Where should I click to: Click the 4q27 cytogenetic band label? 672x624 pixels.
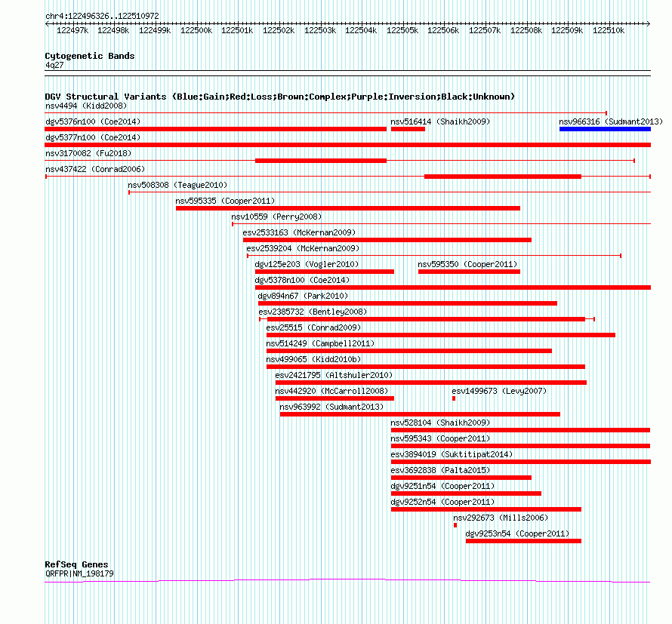54,65
